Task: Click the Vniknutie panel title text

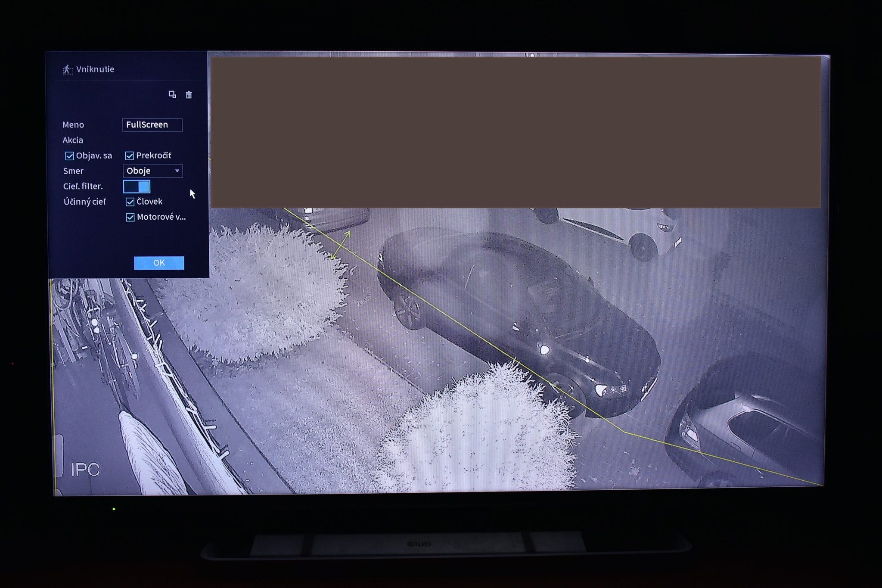Action: point(95,69)
